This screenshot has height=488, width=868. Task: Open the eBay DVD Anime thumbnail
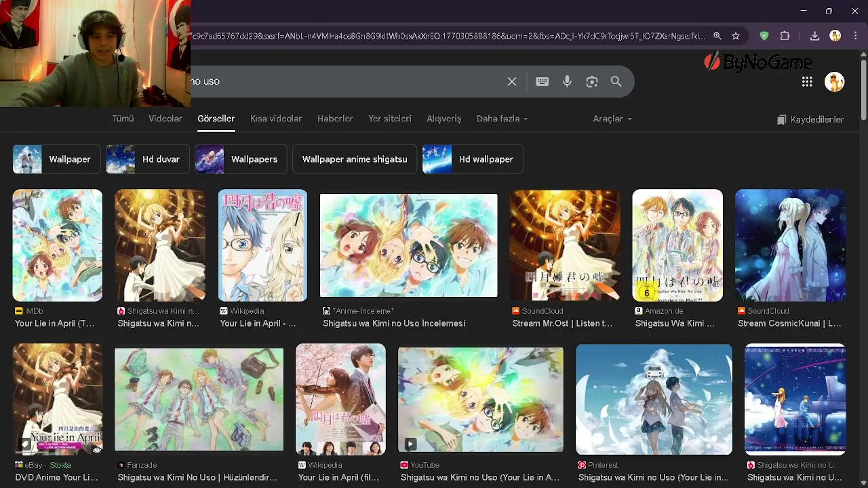click(x=58, y=399)
